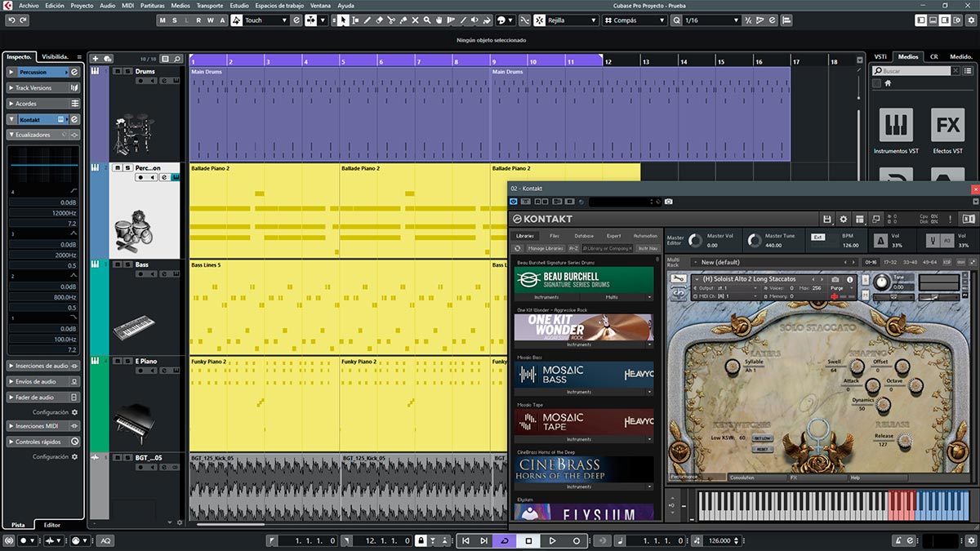
Task: Open the Proyecto menu
Action: point(82,5)
